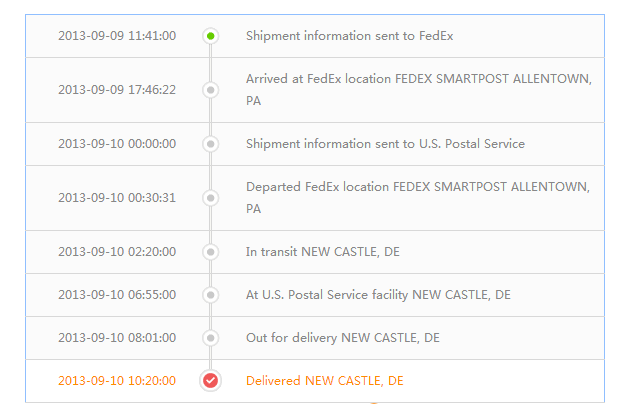
Task: Click the orange Delivered NEW CASTLE, DE text
Action: 325,381
